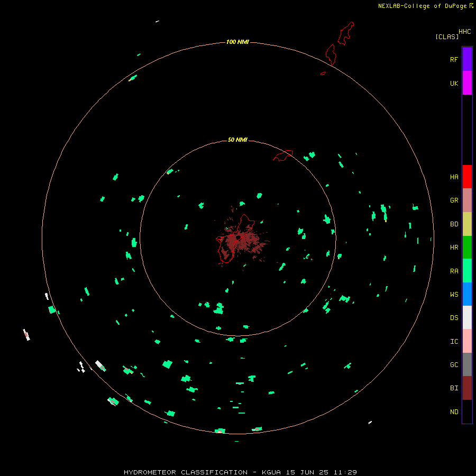Click the DS white legend swatch
The height and width of the screenshot is (476, 476).
point(467,317)
